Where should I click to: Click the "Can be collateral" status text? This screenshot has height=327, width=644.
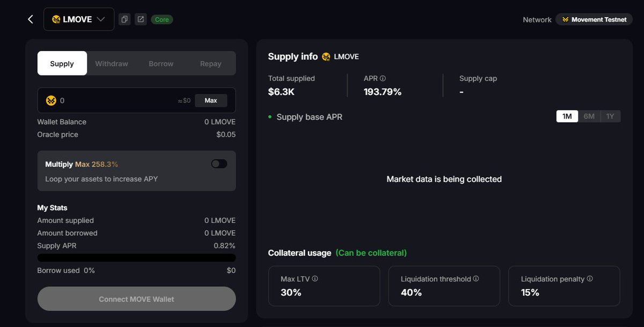tap(371, 252)
